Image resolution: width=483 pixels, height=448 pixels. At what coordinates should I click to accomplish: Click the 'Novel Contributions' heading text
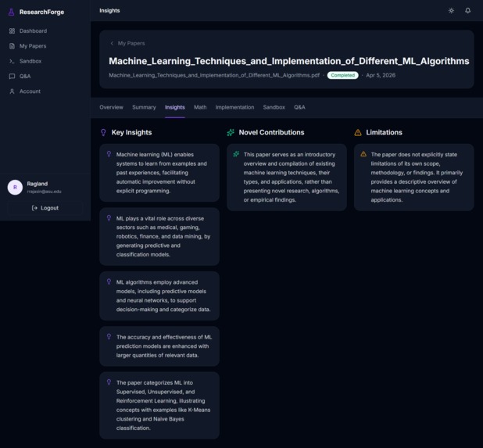[271, 132]
